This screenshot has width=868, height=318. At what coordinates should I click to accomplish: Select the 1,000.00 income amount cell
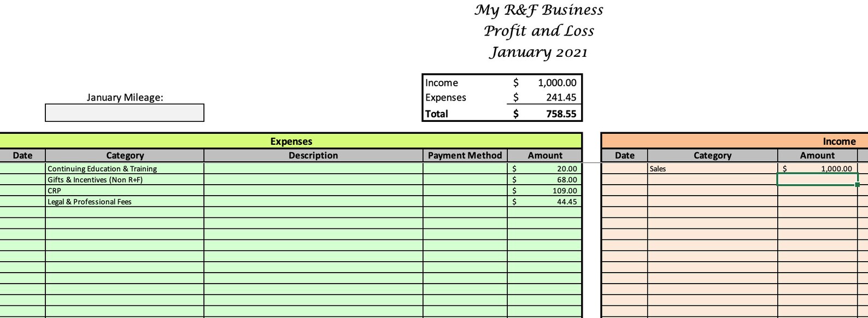(x=818, y=169)
